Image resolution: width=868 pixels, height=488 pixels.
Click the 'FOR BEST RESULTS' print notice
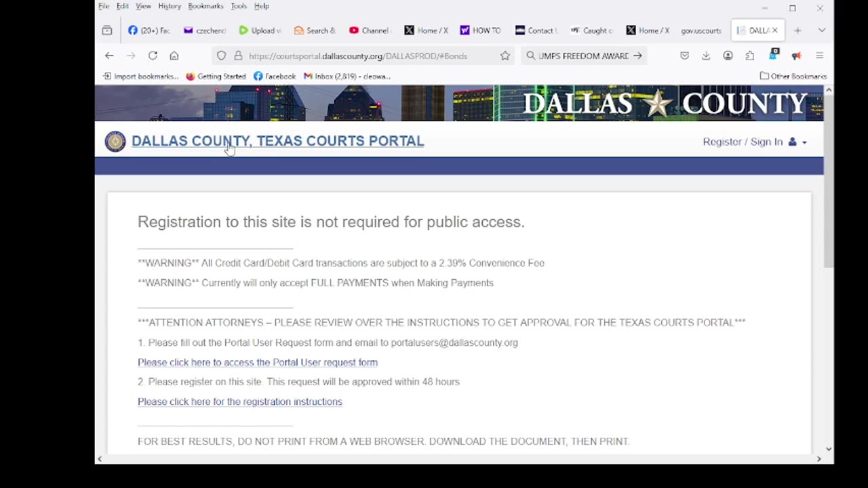click(x=384, y=441)
